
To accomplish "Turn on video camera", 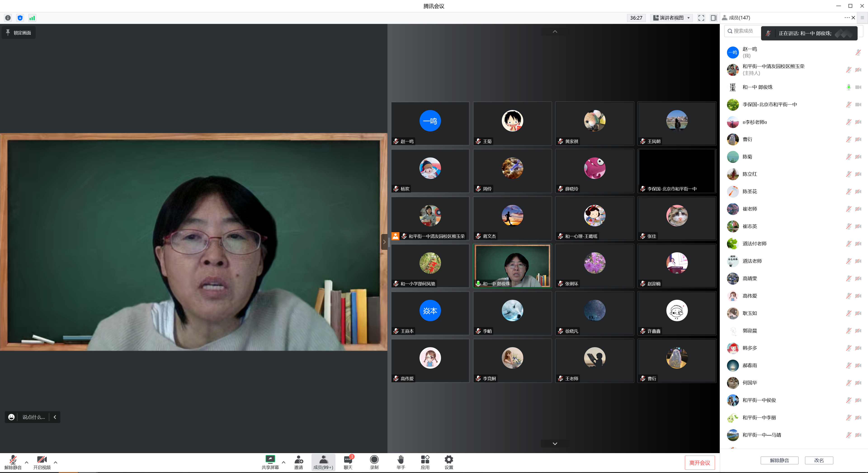I will (42, 460).
